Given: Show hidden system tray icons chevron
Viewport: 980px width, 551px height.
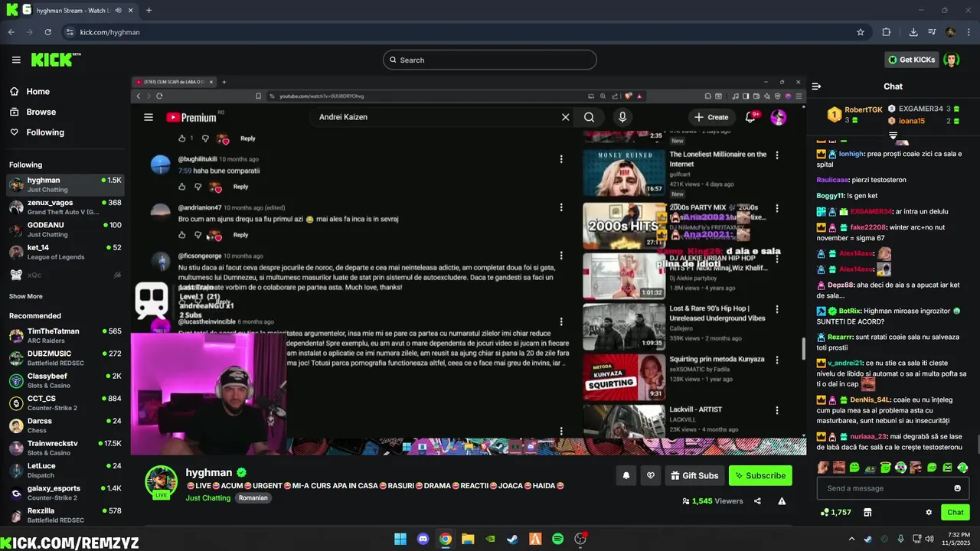Looking at the screenshot, I should (x=852, y=539).
